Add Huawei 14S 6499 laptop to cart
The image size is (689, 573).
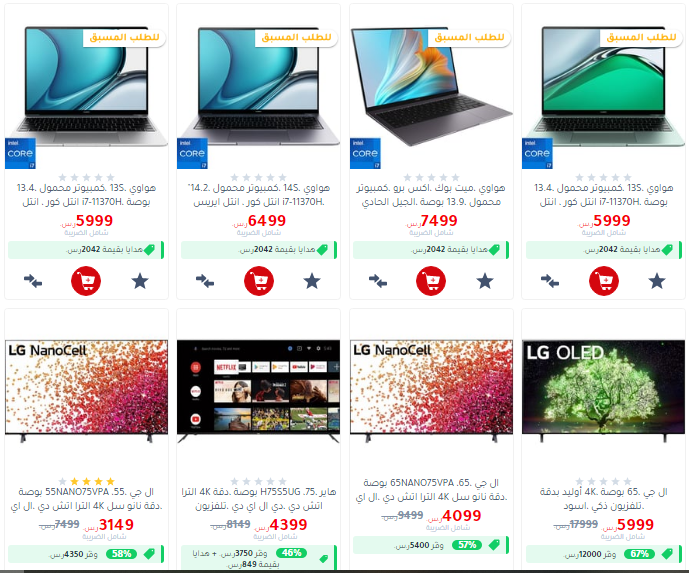[x=259, y=281]
